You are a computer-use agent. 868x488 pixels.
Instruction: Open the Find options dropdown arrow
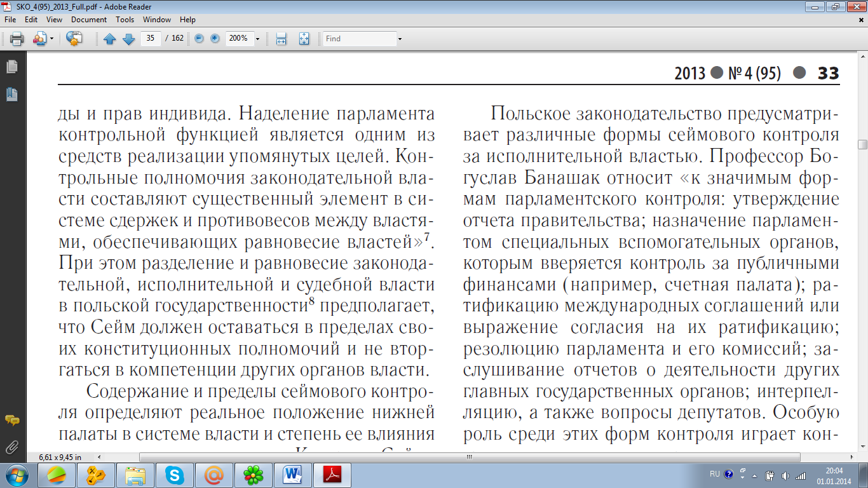(x=400, y=39)
